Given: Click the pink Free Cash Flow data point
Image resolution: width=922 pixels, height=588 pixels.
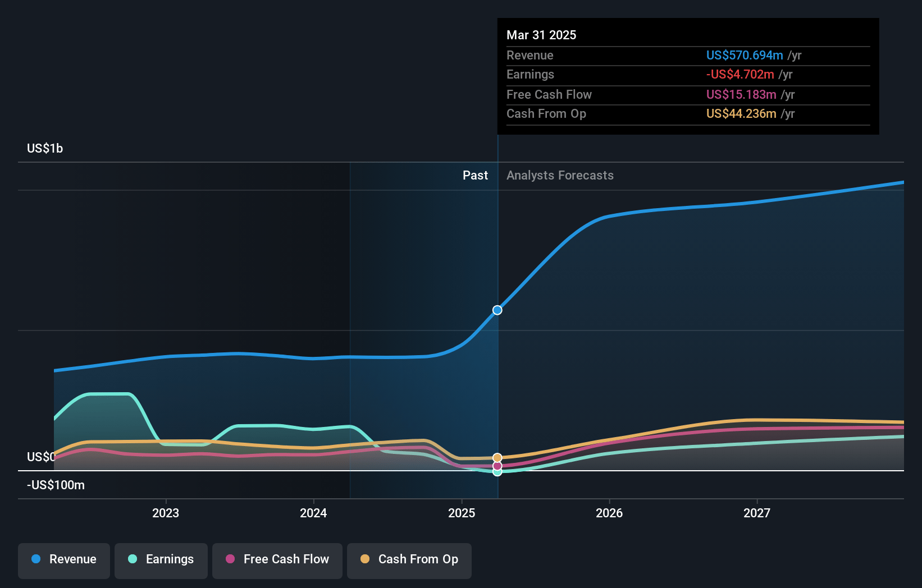Looking at the screenshot, I should click(497, 466).
